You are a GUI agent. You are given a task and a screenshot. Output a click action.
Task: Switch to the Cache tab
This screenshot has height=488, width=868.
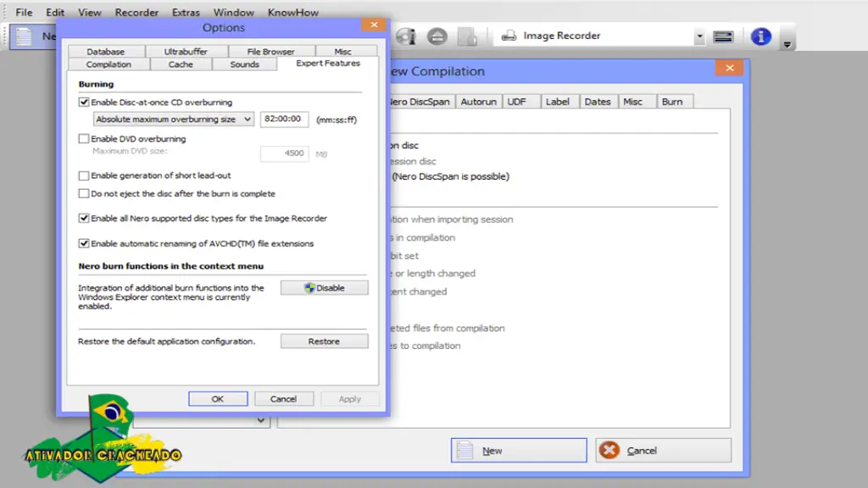pyautogui.click(x=181, y=64)
